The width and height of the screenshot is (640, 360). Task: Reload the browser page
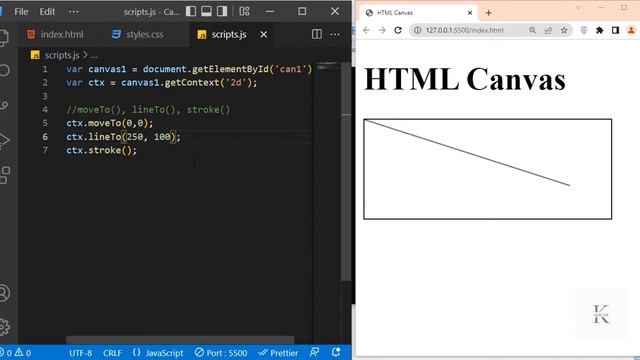coord(398,30)
